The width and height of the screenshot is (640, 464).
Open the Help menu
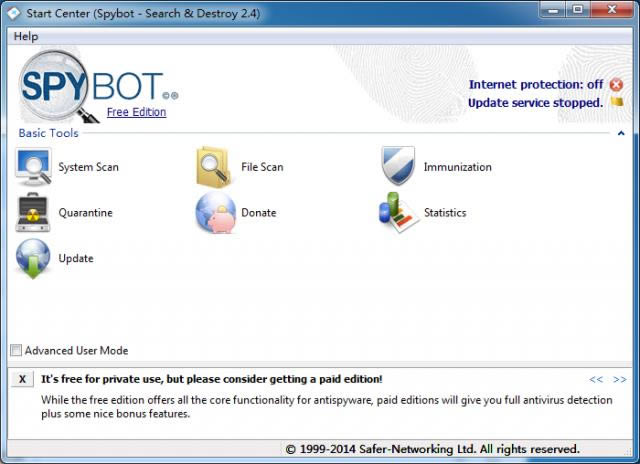tap(26, 36)
